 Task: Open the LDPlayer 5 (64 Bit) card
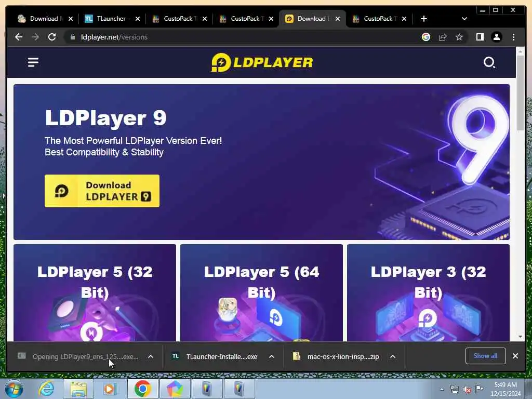[262, 293]
